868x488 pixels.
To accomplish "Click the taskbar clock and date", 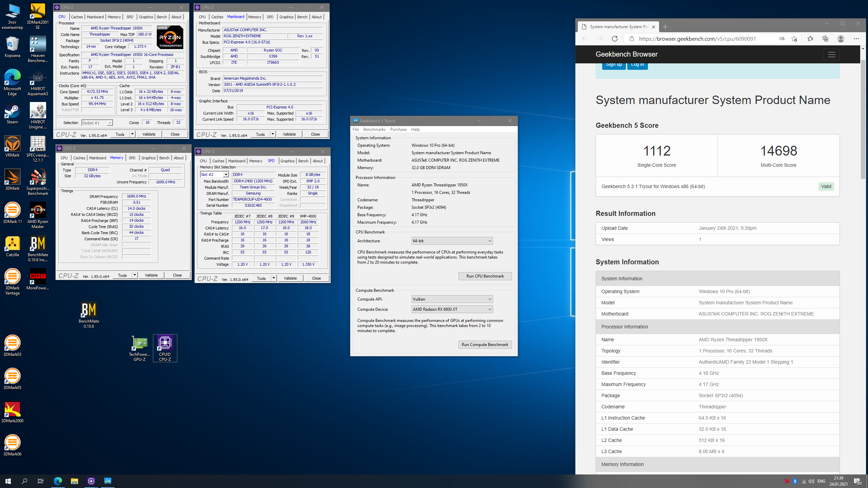I will point(839,481).
